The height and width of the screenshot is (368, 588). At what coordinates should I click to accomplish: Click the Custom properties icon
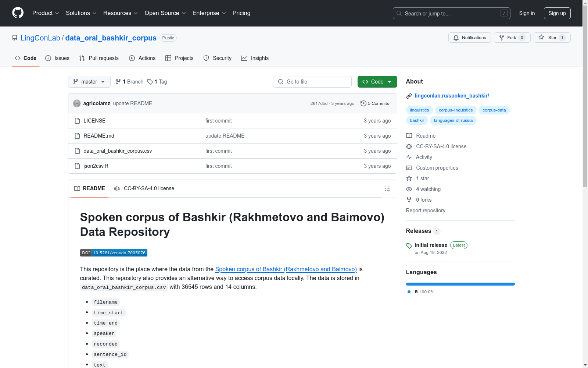pyautogui.click(x=409, y=168)
